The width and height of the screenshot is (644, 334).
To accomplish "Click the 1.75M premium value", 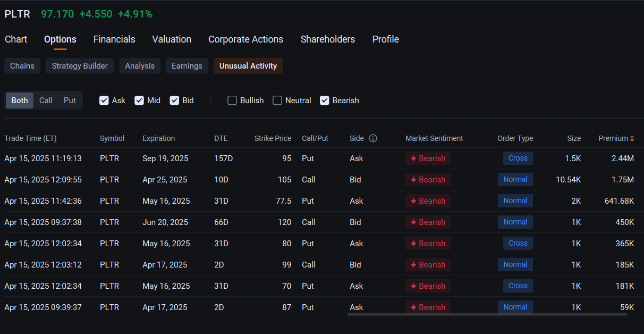I will (x=623, y=180).
